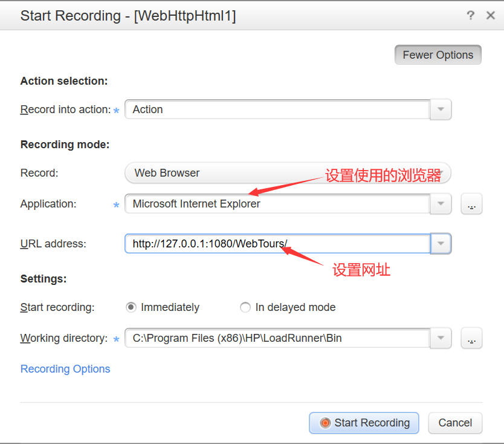Image resolution: width=504 pixels, height=444 pixels.
Task: Browse for an application with the ellipsis button
Action: coord(471,204)
